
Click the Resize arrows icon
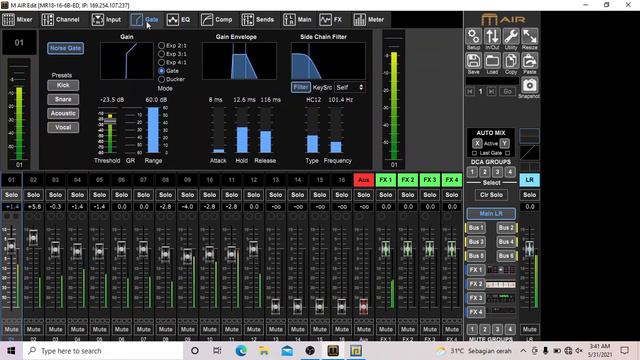click(x=530, y=37)
